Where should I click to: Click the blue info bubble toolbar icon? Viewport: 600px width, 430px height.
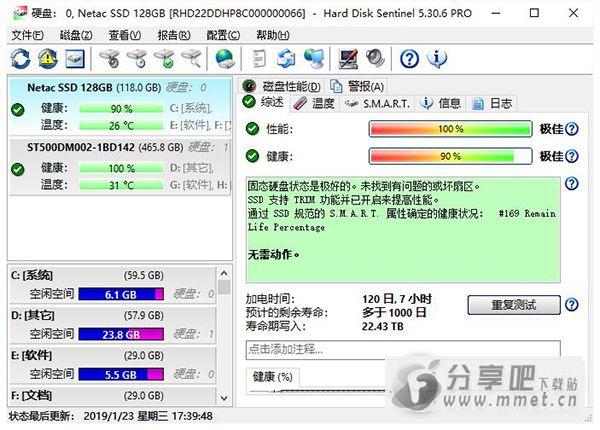coord(437,59)
